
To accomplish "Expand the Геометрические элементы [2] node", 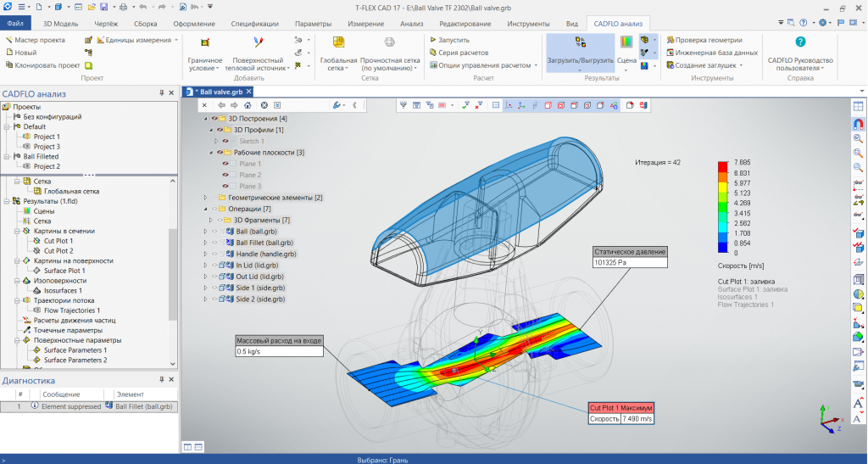I will [x=205, y=198].
